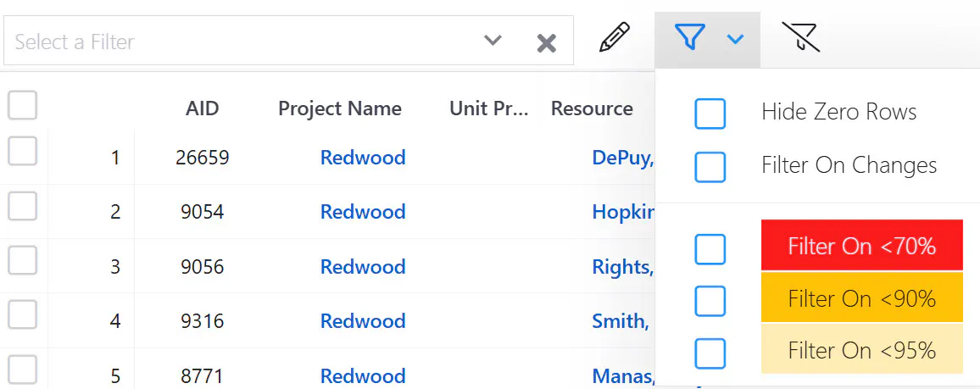Open the funnel filter options button
Image resolution: width=980 pixels, height=389 pixels.
click(x=690, y=37)
